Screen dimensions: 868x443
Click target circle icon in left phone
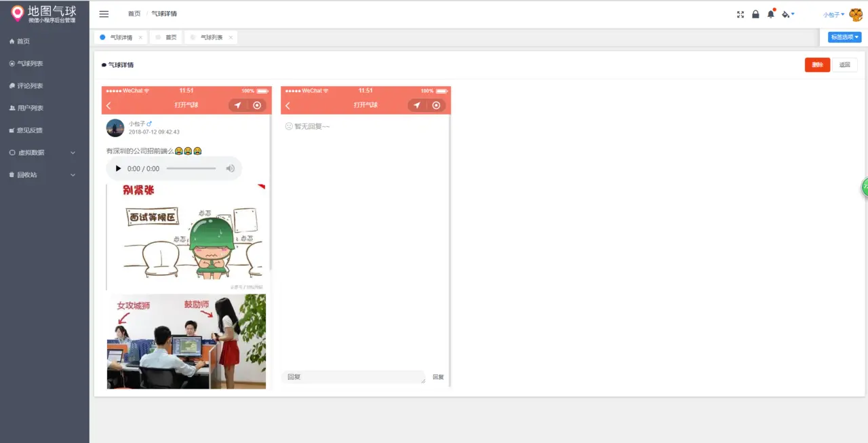257,105
